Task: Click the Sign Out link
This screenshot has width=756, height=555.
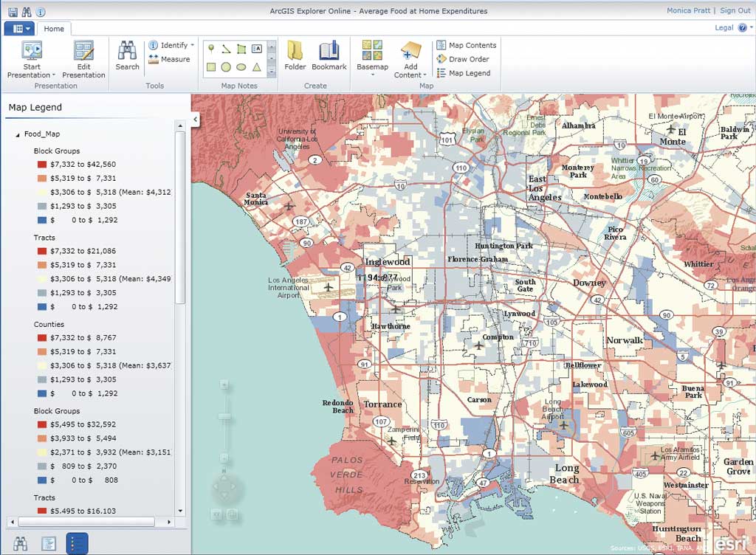Action: click(735, 11)
